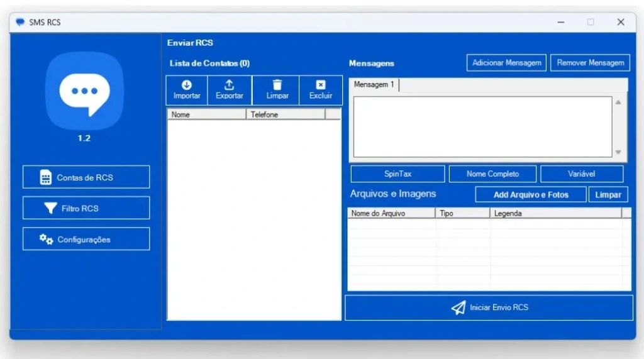The height and width of the screenshot is (359, 644).
Task: Insert Variável placeholder
Action: 582,174
